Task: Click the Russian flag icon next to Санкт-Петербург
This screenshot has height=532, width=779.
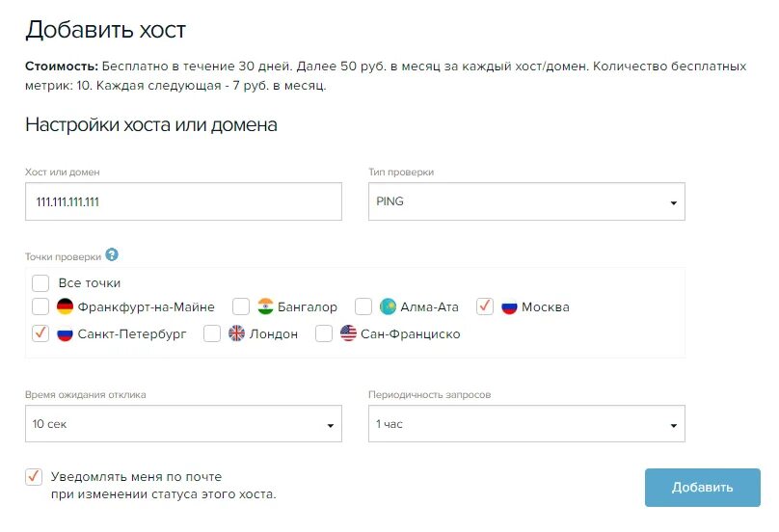Action: point(66,333)
